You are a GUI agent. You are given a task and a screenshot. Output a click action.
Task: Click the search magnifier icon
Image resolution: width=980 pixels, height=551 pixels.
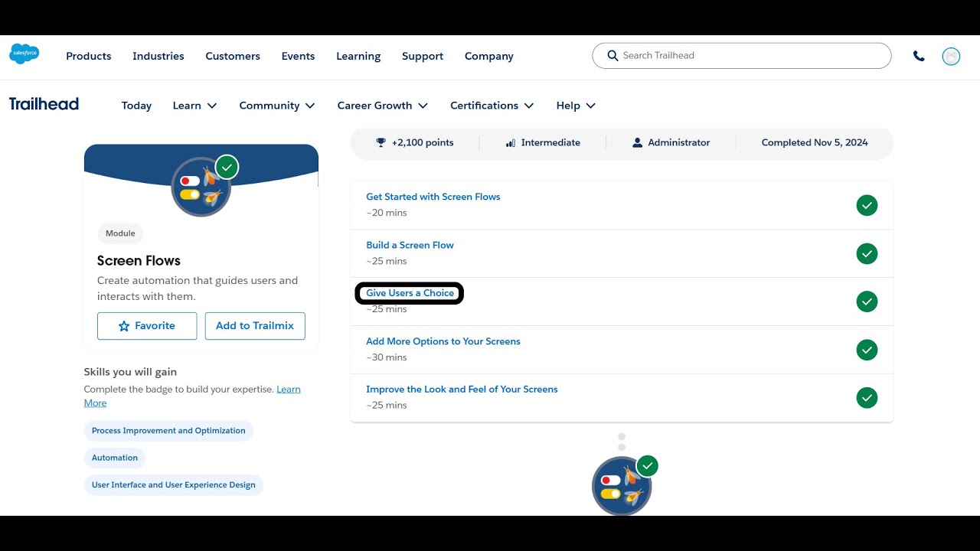point(612,55)
